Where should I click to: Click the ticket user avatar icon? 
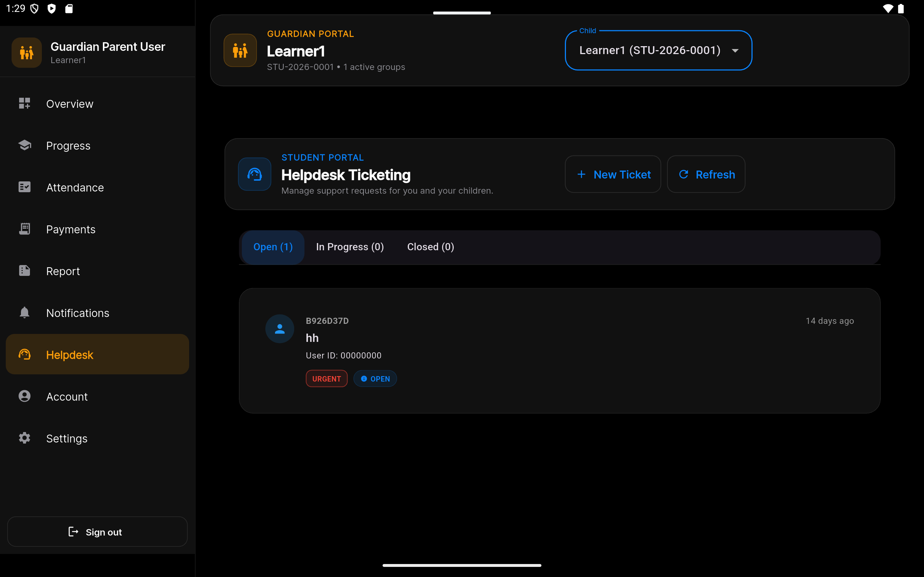point(280,329)
